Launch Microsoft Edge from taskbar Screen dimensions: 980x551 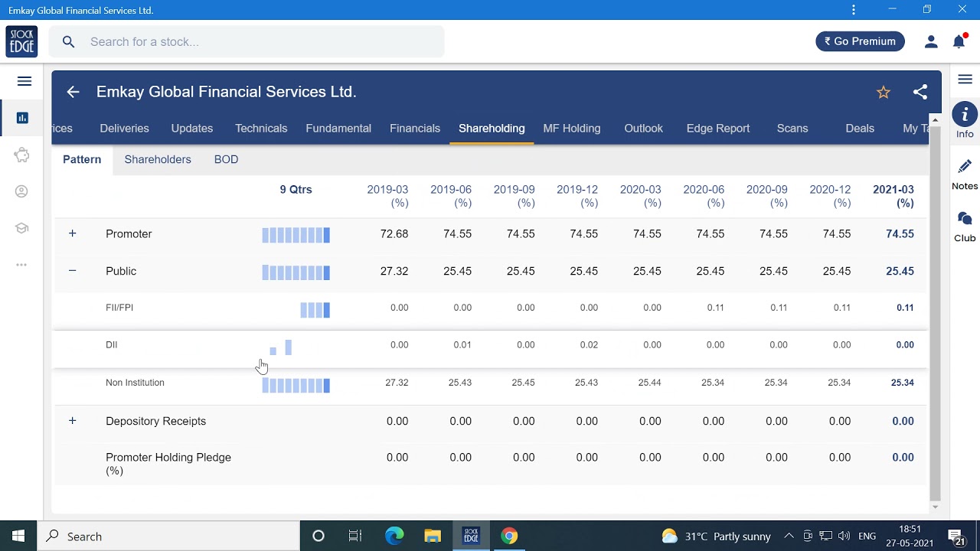394,536
